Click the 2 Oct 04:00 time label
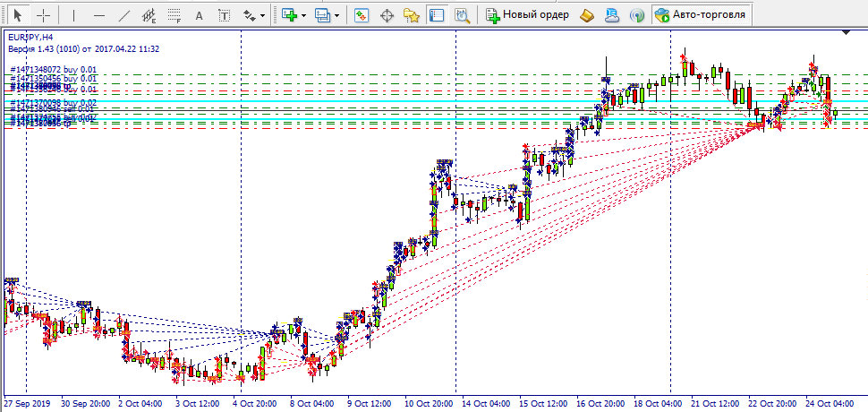The width and height of the screenshot is (868, 412). click(x=140, y=403)
